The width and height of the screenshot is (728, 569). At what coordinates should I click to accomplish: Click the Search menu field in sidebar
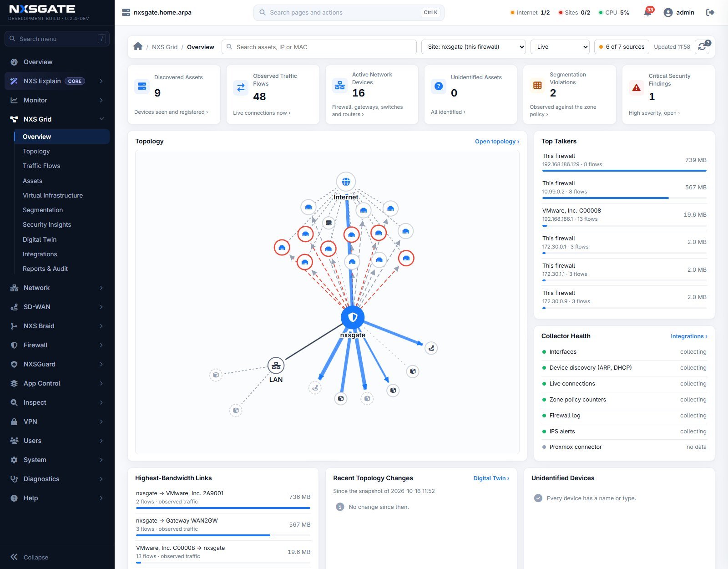[x=57, y=39]
